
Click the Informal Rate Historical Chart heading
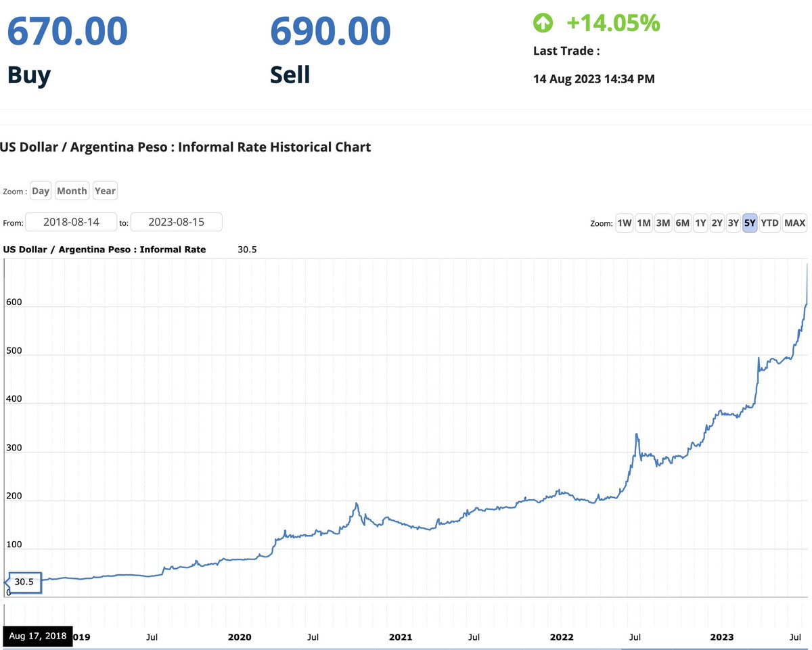click(185, 147)
